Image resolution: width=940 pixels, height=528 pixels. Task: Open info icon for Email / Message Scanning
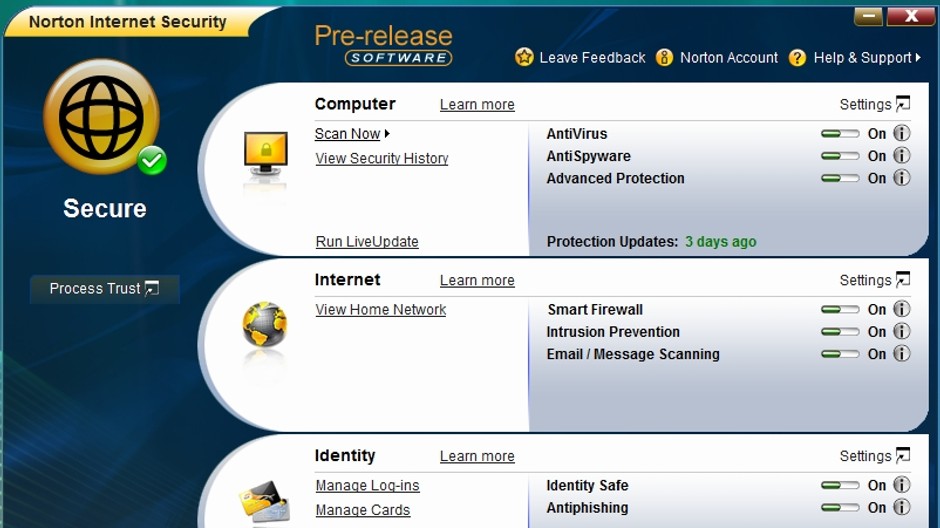coord(902,353)
